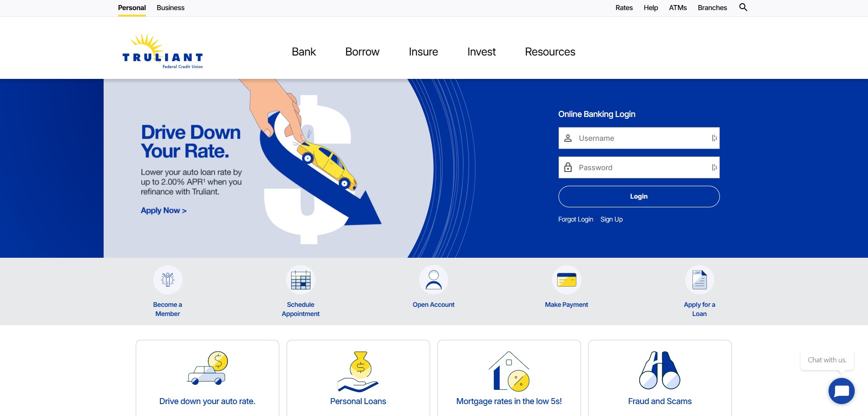The width and height of the screenshot is (868, 416).
Task: Select the Become a Member icon
Action: [x=168, y=279]
